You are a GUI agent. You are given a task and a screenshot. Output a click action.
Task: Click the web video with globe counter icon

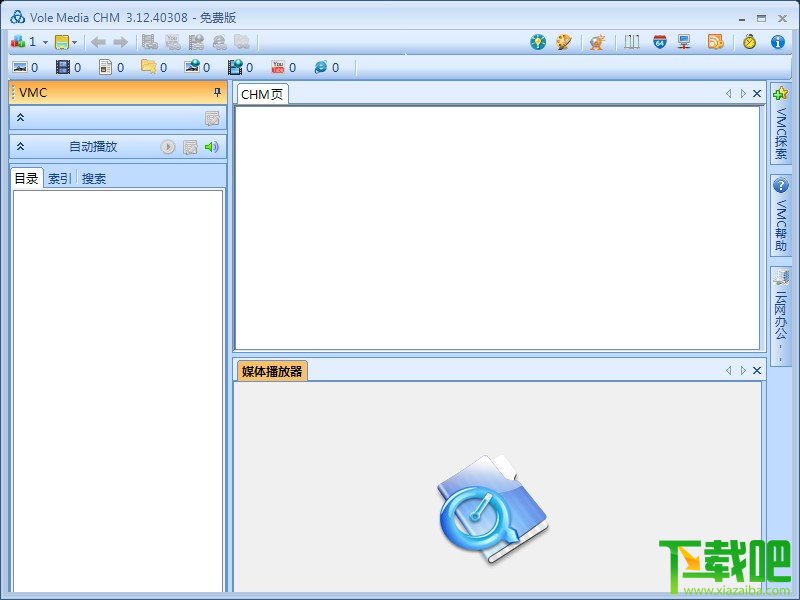coord(235,67)
